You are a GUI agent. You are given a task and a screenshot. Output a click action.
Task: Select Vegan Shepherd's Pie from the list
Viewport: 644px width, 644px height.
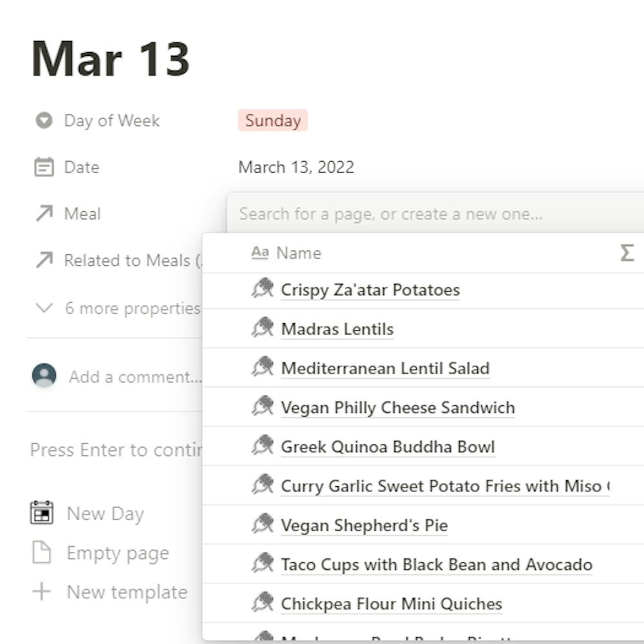click(423, 526)
